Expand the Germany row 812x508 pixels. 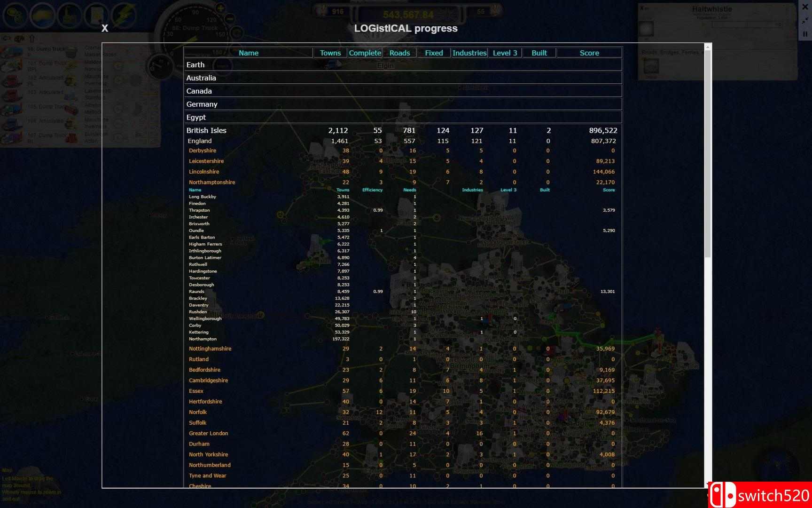(202, 104)
